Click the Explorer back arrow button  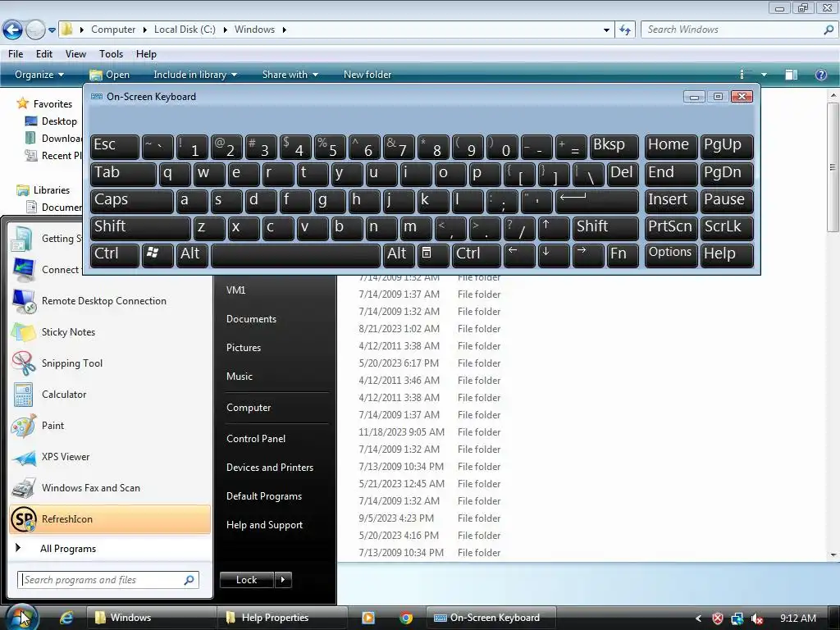click(x=12, y=30)
